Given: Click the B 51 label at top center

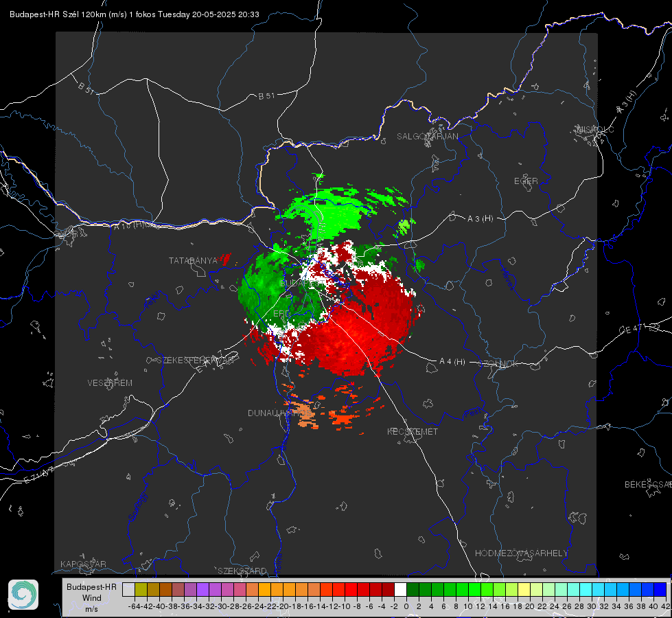Looking at the screenshot, I should click(x=266, y=96).
